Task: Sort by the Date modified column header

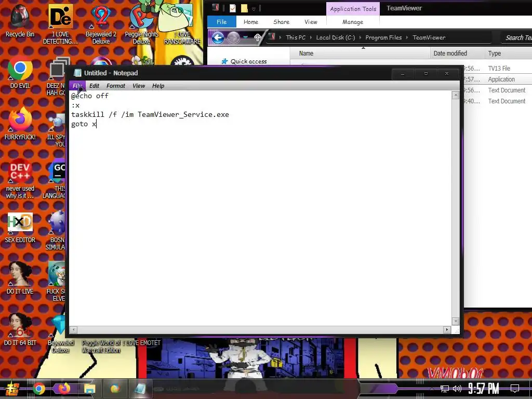Action: tap(457, 54)
